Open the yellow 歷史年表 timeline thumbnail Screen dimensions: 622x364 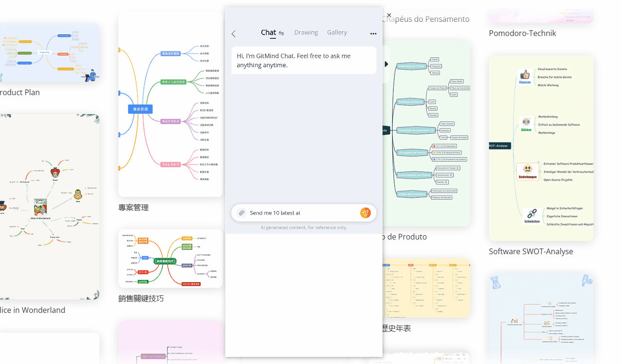(x=426, y=288)
